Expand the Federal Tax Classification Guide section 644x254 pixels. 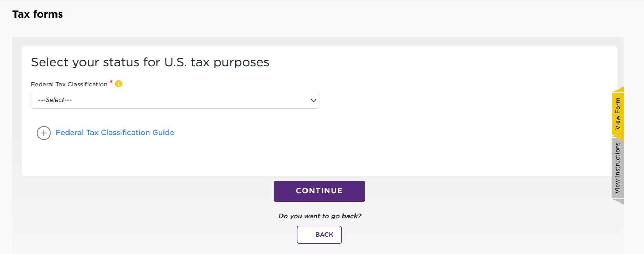click(x=114, y=133)
